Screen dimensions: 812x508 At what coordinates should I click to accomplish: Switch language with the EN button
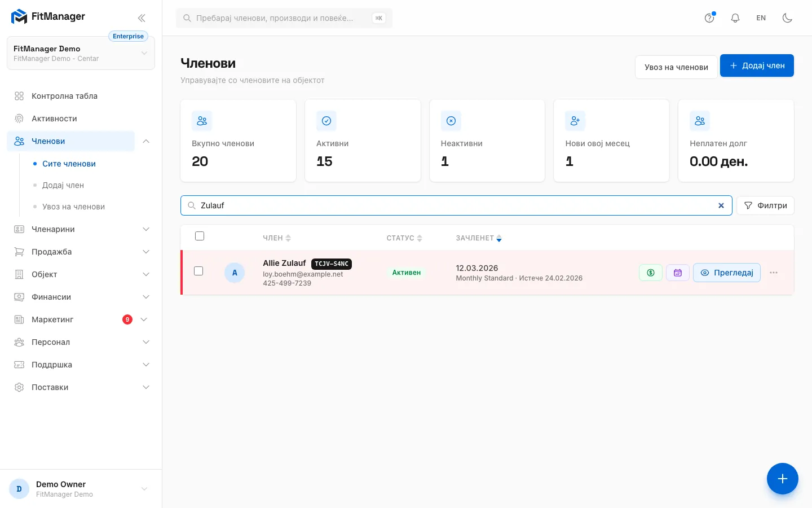pyautogui.click(x=761, y=18)
